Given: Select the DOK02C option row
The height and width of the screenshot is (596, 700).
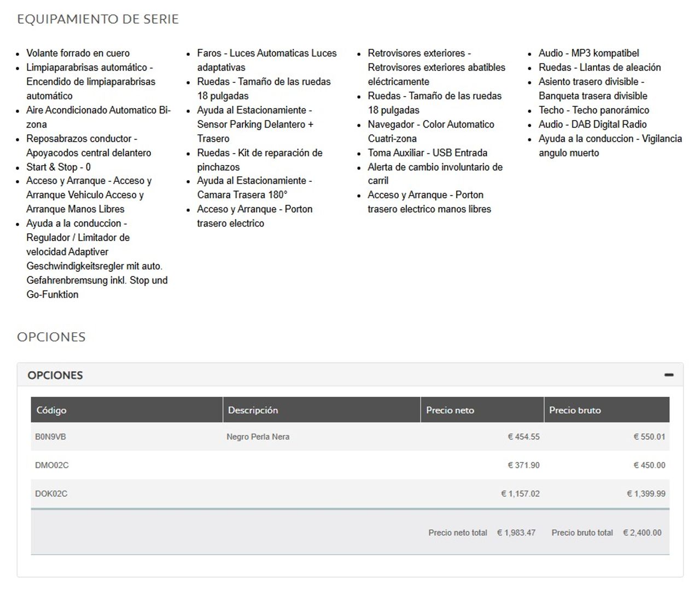Looking at the screenshot, I should coord(350,494).
